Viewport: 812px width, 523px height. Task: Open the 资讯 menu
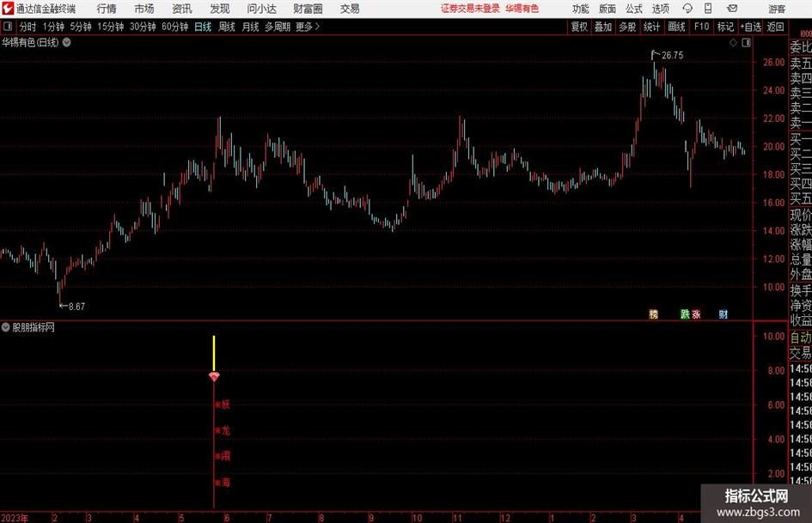tap(182, 9)
